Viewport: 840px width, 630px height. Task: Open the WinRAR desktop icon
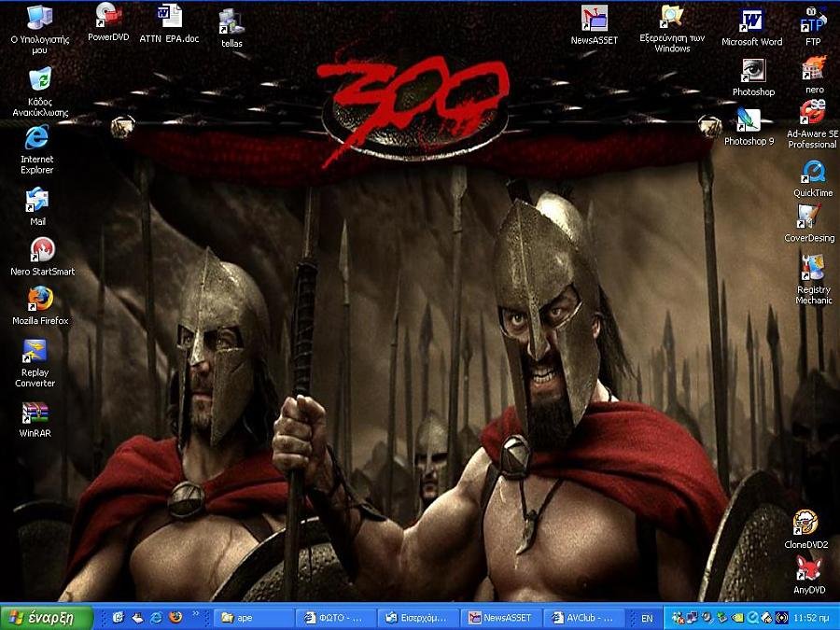point(35,419)
